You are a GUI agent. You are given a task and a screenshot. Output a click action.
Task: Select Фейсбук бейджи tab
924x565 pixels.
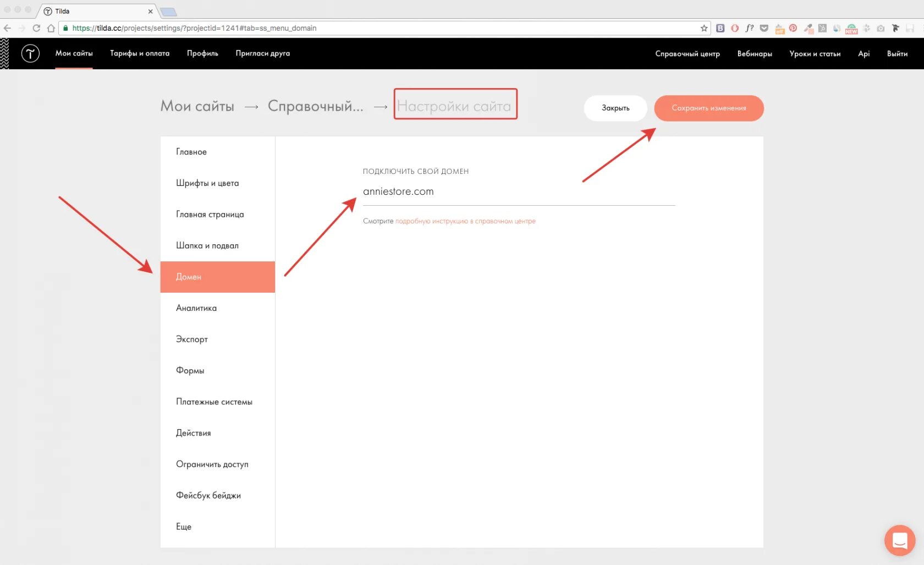[218, 495]
